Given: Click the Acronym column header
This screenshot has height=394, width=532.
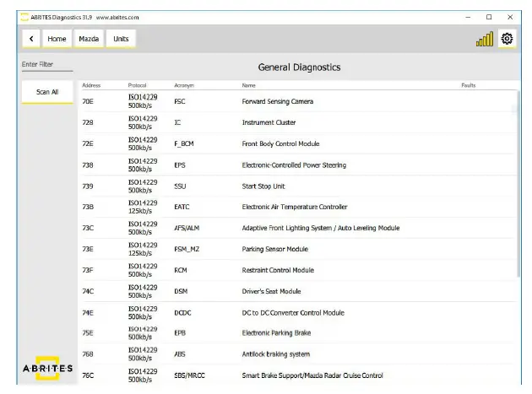Looking at the screenshot, I should [184, 85].
